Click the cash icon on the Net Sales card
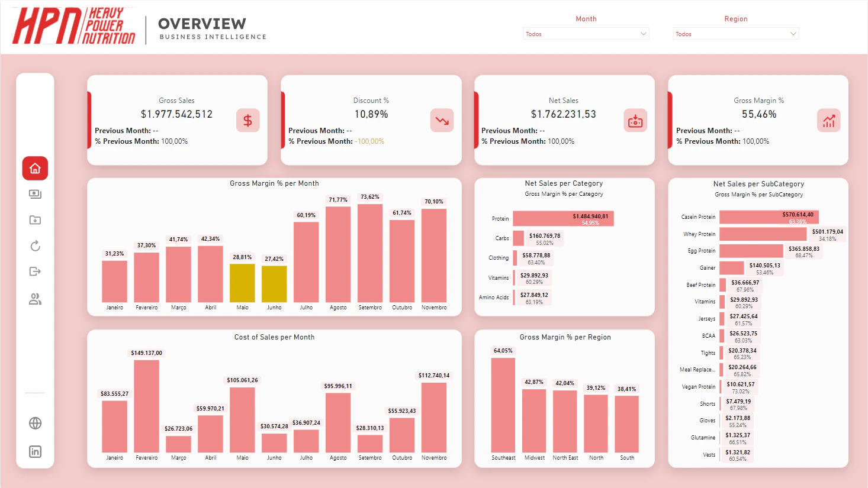This screenshot has height=488, width=868. tap(635, 121)
